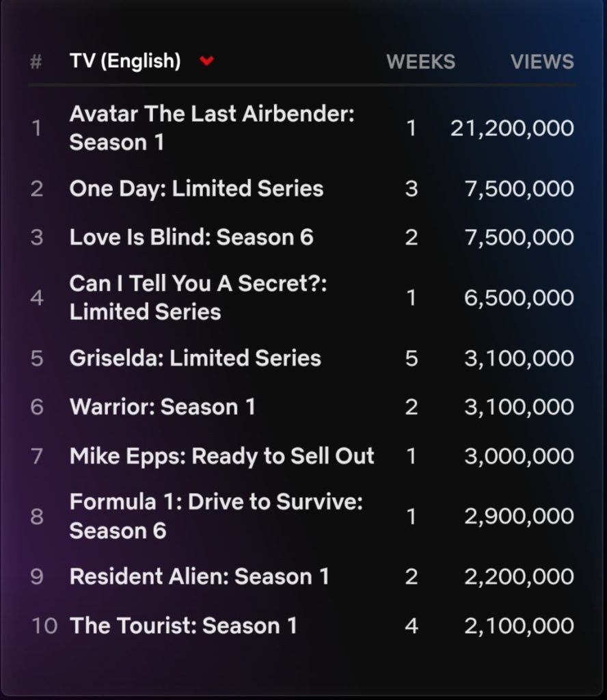Click the TV (English) category label
The height and width of the screenshot is (700, 607).
[125, 62]
